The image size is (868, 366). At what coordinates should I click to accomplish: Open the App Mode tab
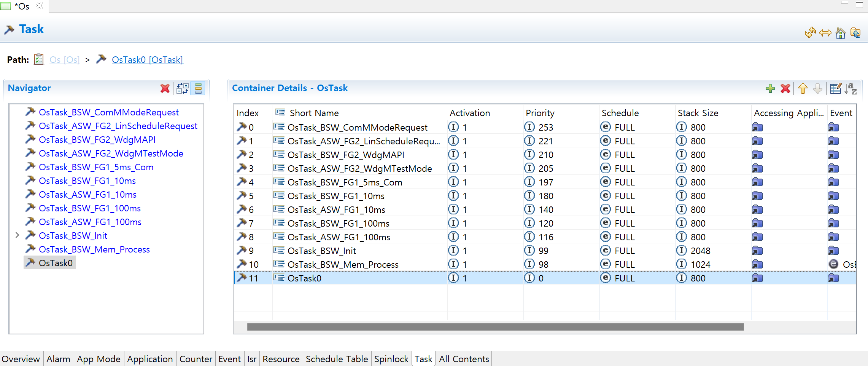[x=99, y=359]
